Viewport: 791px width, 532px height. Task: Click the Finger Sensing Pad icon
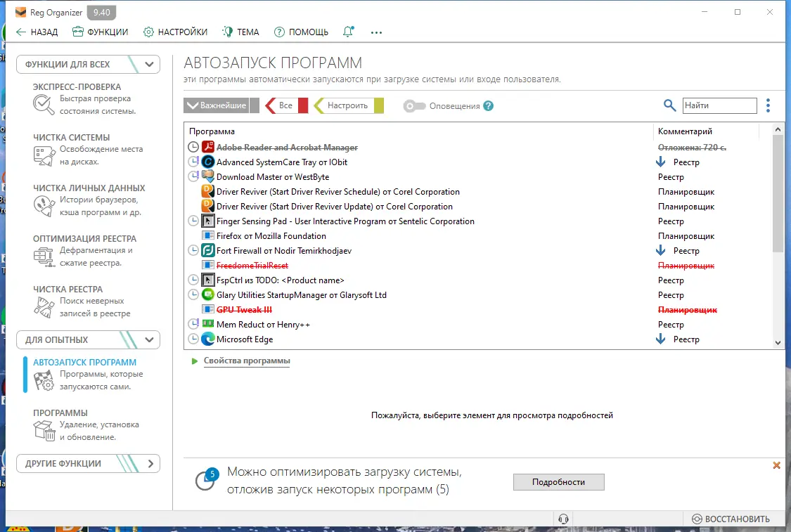(208, 221)
